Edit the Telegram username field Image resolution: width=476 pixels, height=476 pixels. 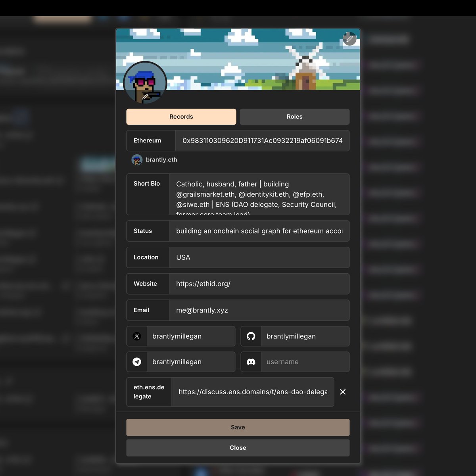click(x=191, y=362)
